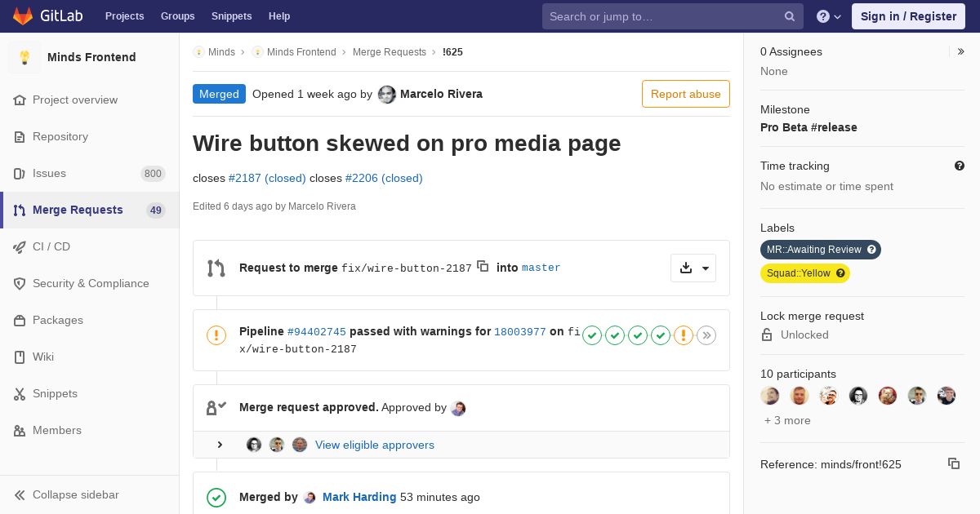
Task: Open pipeline #94402745 link
Action: coord(317,332)
